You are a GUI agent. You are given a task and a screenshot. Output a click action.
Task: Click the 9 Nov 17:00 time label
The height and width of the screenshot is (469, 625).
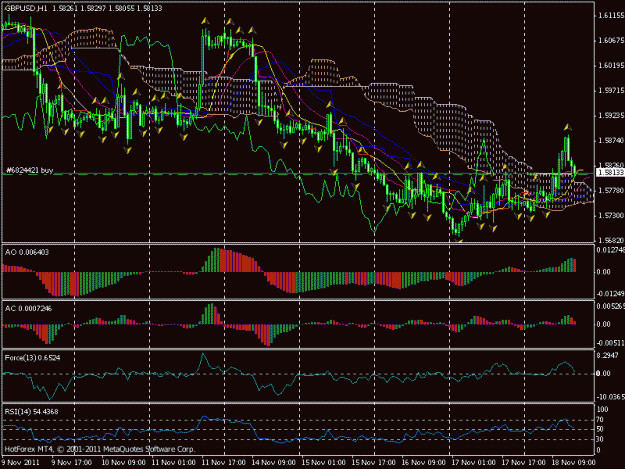pos(72,462)
